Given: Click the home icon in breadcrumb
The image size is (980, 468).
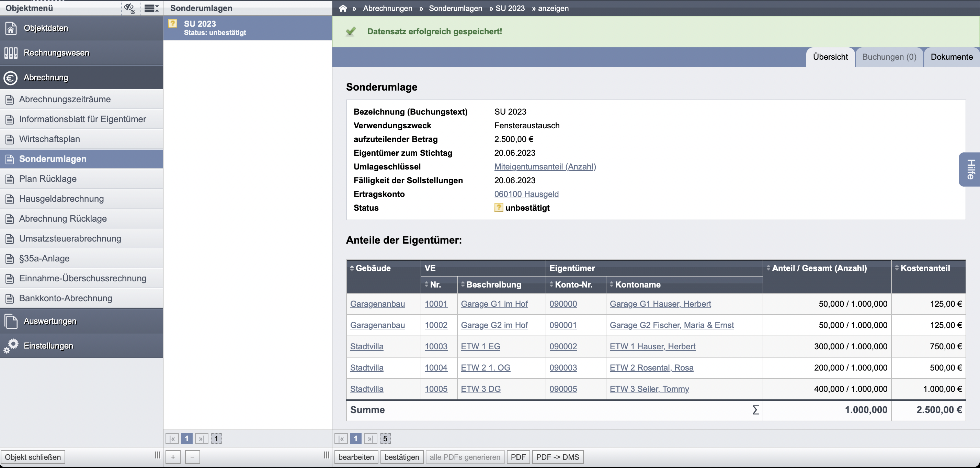Looking at the screenshot, I should tap(343, 8).
